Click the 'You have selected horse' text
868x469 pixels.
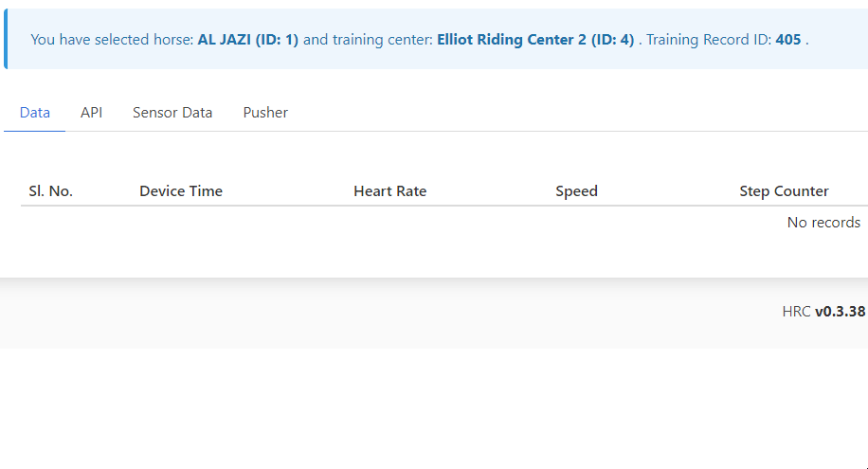point(112,40)
